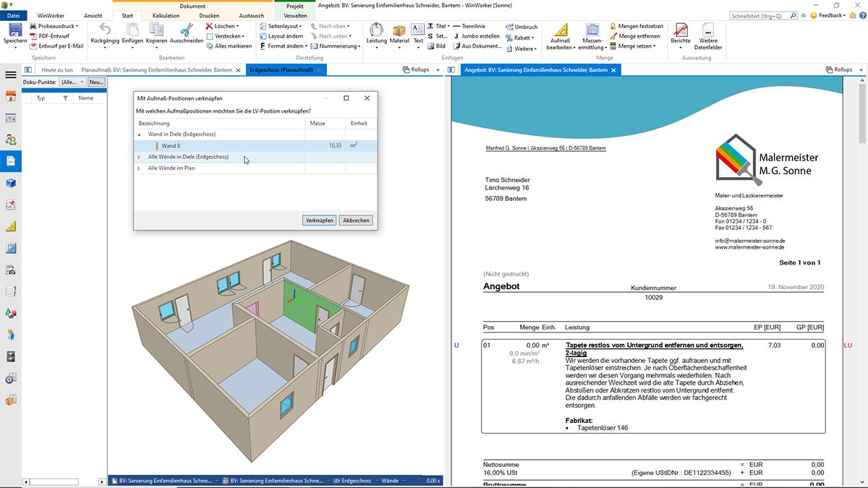
Task: Click the Neu... button beside Doku-Punkte
Action: click(96, 82)
